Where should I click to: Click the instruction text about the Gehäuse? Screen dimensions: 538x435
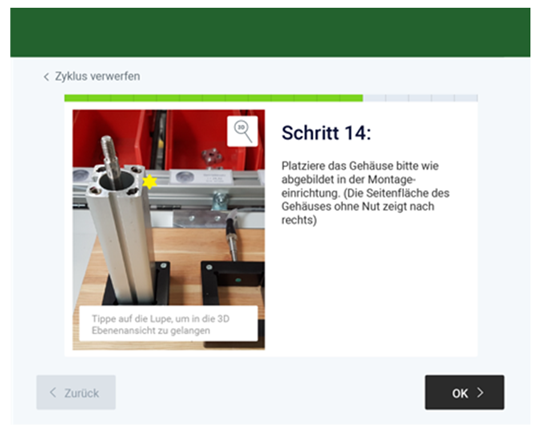tap(365, 193)
